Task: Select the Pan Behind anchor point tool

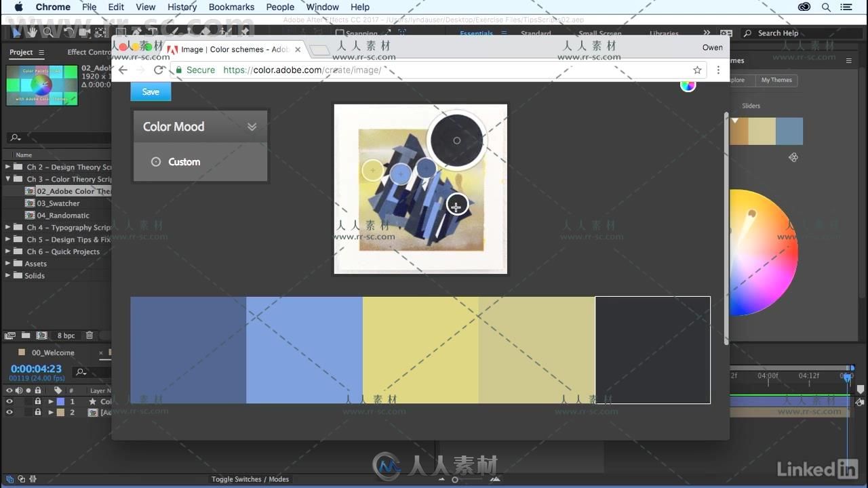Action: [x=100, y=33]
